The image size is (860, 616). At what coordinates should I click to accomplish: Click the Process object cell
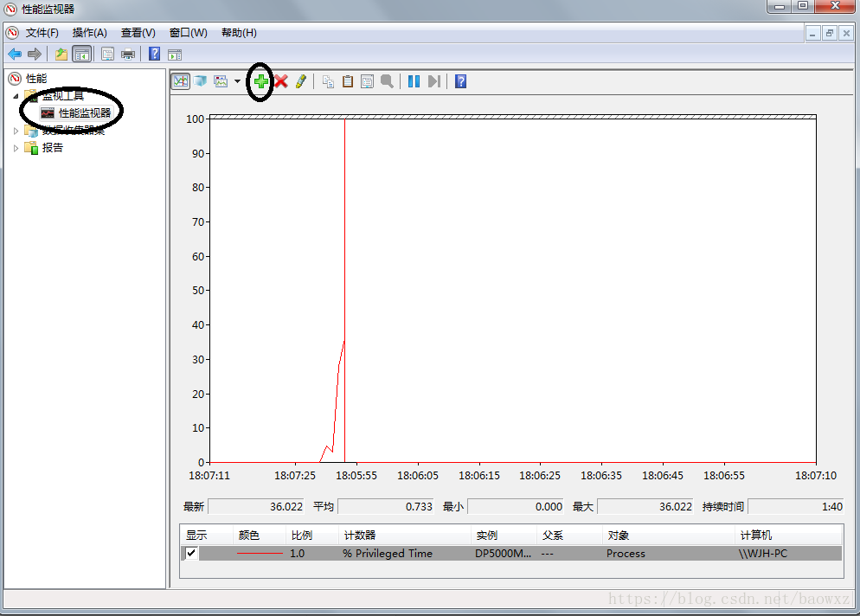tap(626, 554)
